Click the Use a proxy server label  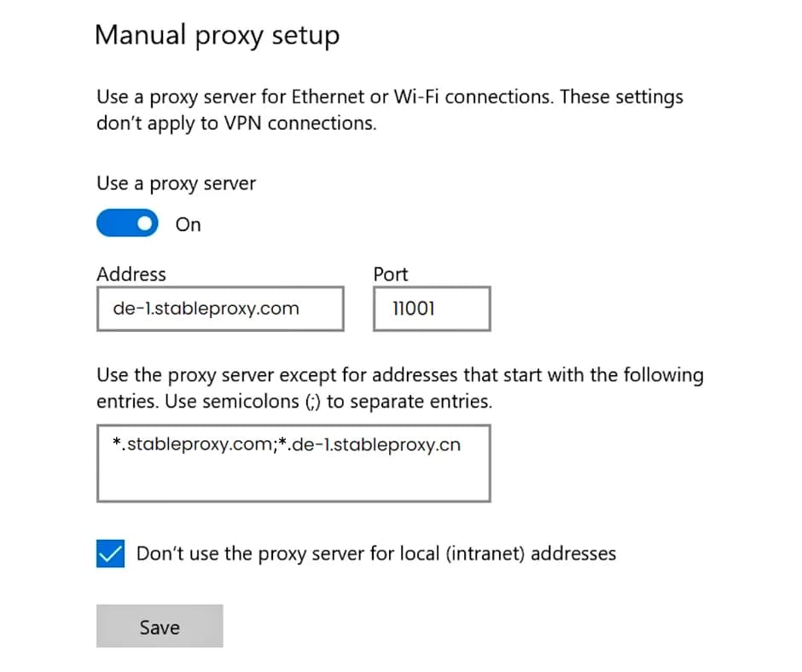(176, 183)
